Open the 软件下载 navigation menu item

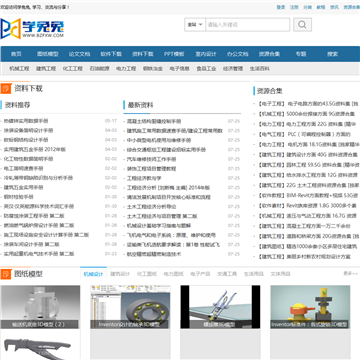coord(111,54)
